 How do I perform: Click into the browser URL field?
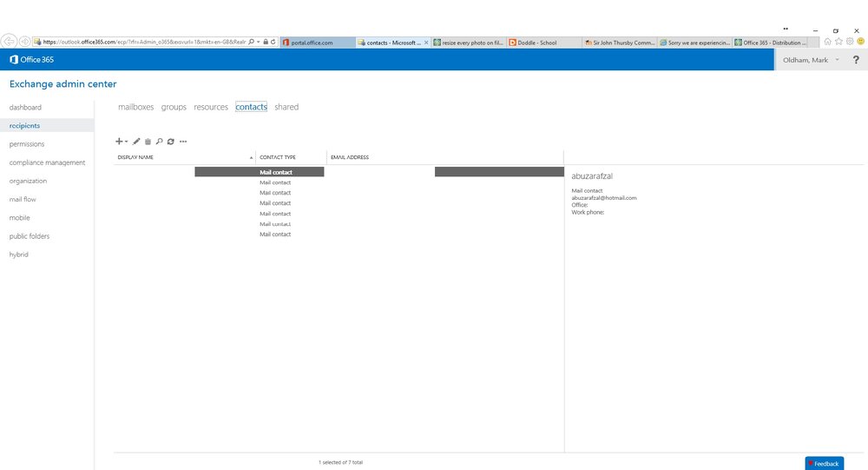click(x=144, y=42)
